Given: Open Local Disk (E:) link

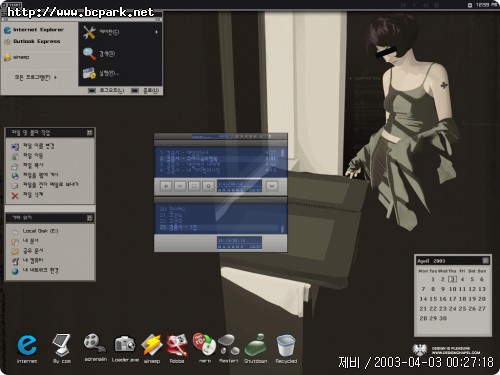Looking at the screenshot, I should click(40, 231).
